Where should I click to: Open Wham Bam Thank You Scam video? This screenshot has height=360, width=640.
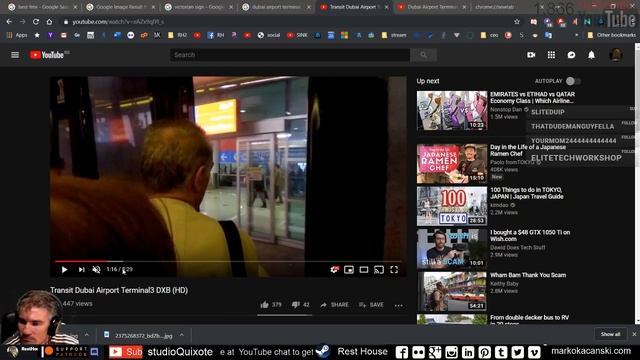(528, 275)
